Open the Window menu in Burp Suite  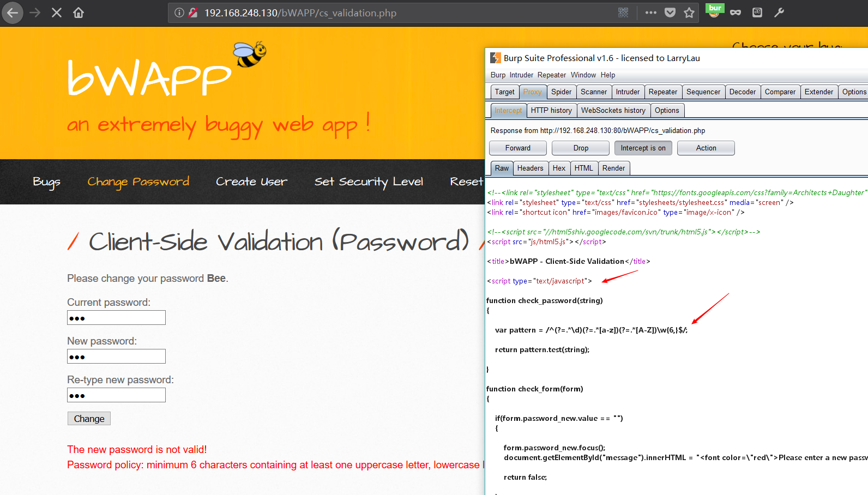pyautogui.click(x=583, y=75)
